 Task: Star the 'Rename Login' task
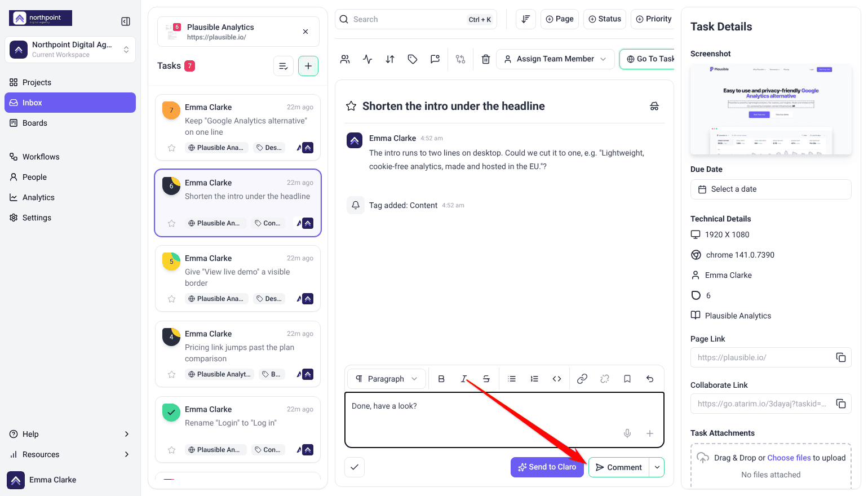(x=171, y=450)
